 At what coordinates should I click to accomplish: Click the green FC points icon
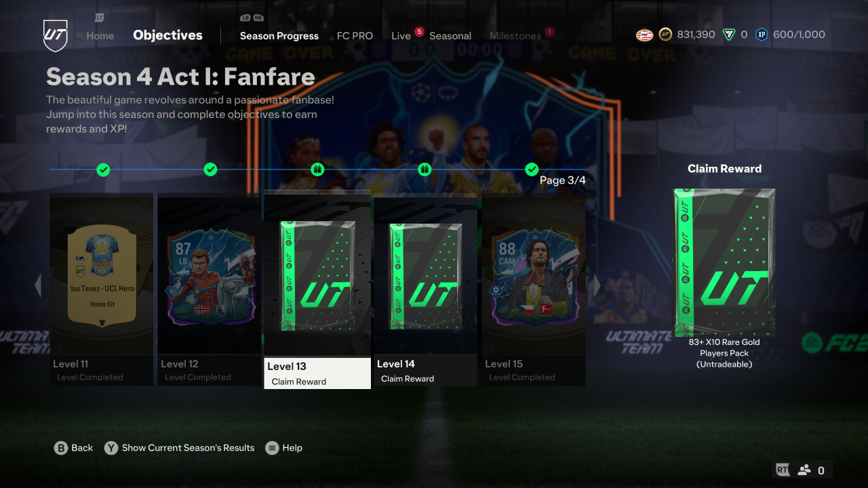pyautogui.click(x=729, y=35)
